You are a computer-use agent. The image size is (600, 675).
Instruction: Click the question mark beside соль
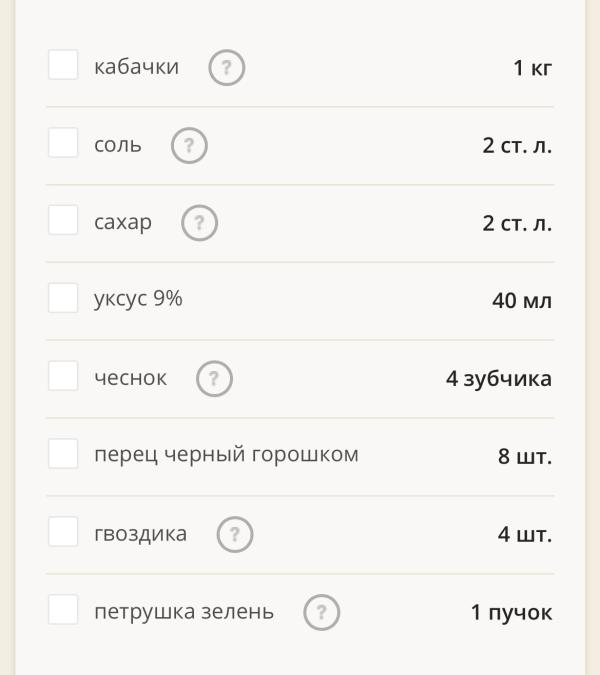[x=189, y=146]
